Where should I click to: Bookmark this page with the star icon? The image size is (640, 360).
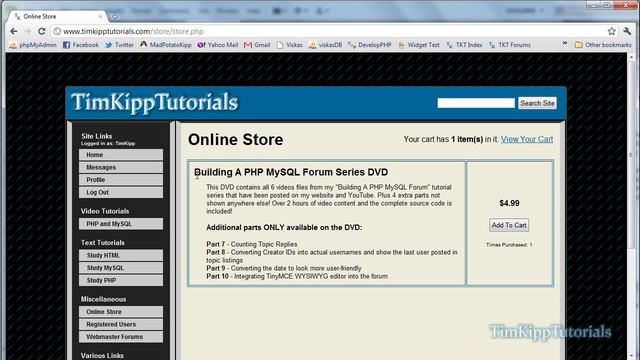tap(611, 31)
